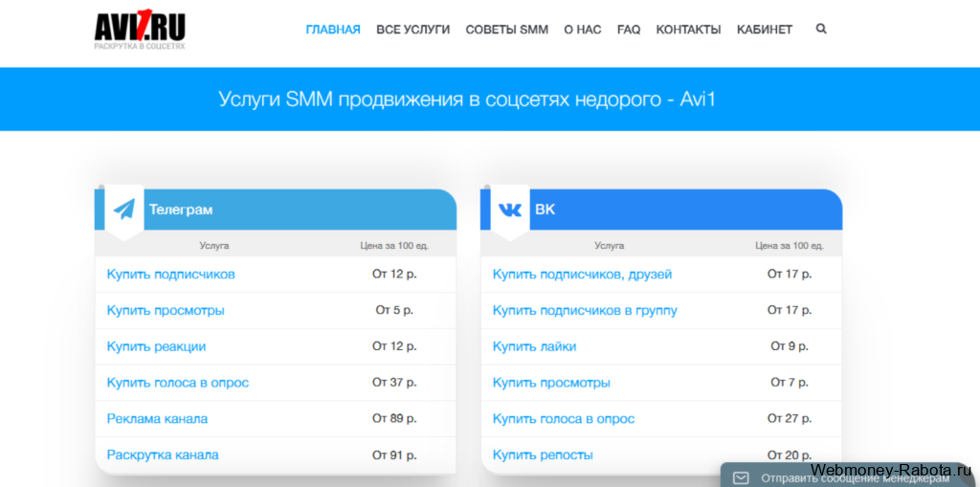
Task: Open the СОВЕТЫ SMM menu item
Action: click(507, 30)
